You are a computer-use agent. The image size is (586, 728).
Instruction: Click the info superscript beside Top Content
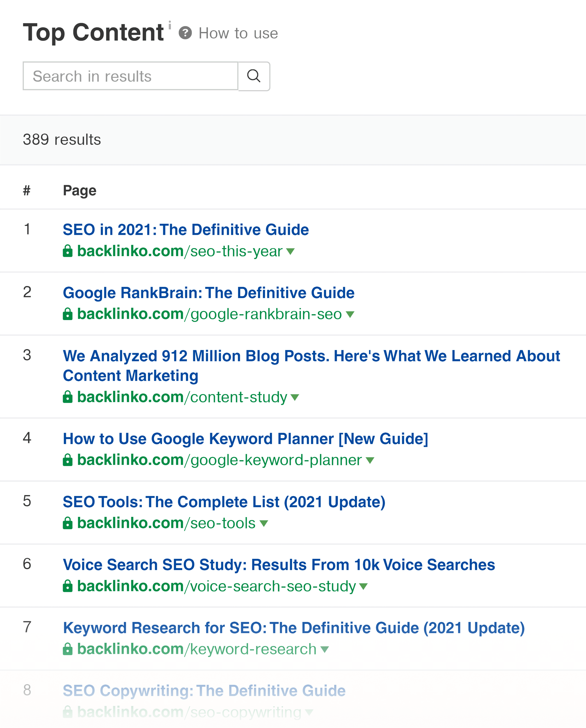click(x=170, y=25)
